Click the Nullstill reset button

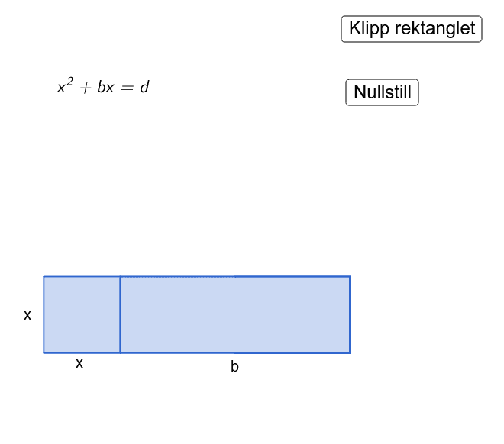(383, 93)
